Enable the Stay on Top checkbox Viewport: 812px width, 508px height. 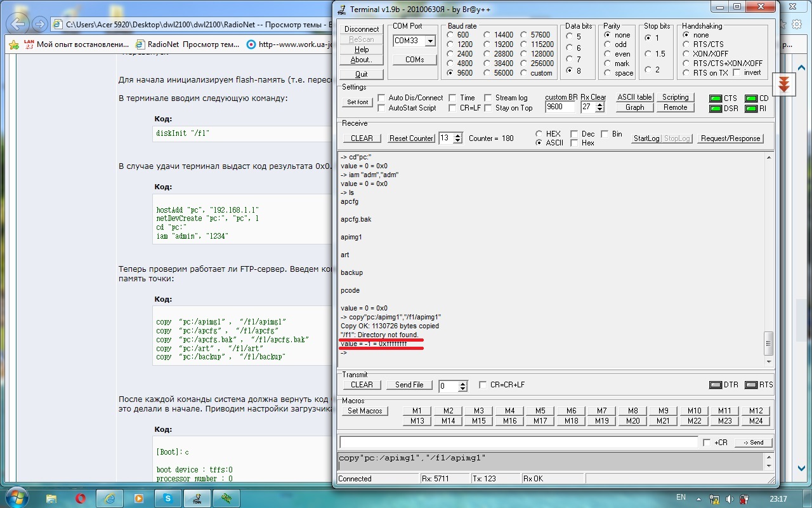click(x=488, y=108)
